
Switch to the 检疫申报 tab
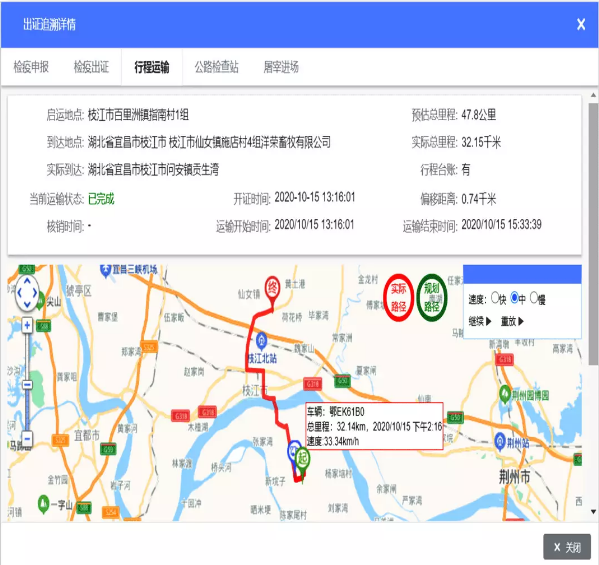31,67
